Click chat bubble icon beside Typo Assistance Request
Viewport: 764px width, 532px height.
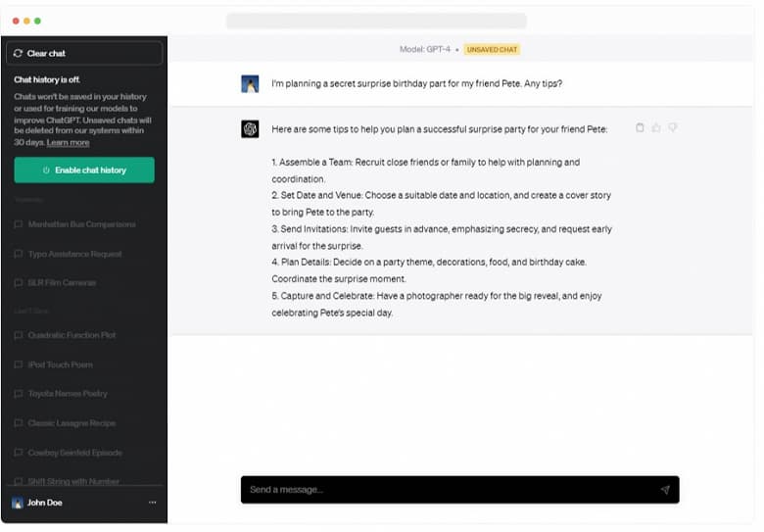pos(19,254)
